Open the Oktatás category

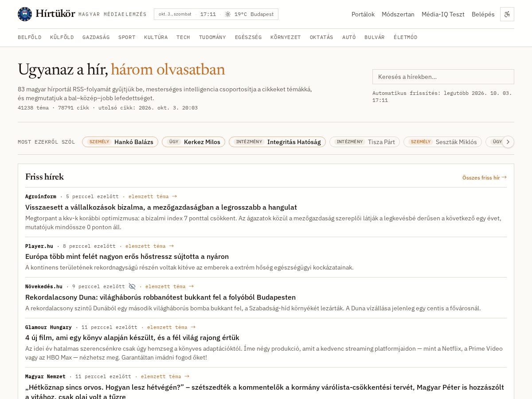click(x=321, y=37)
